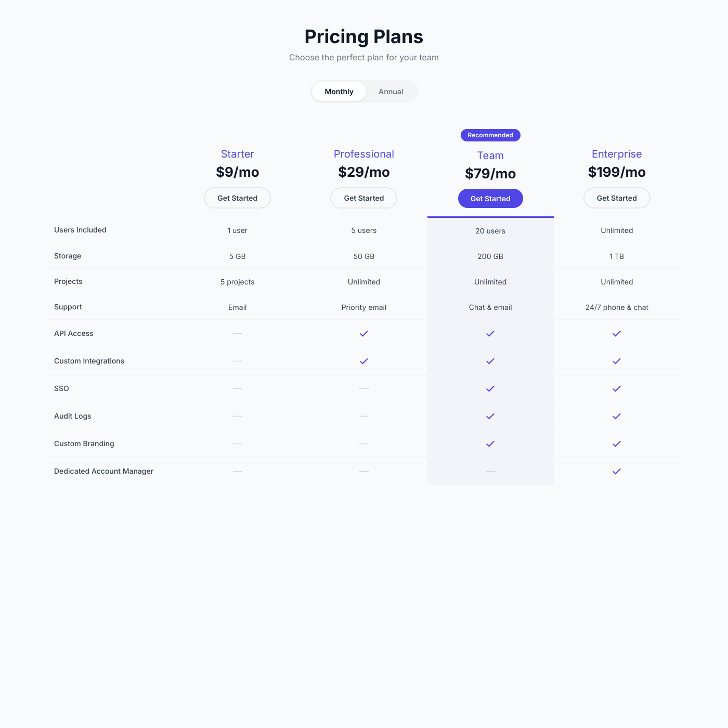The height and width of the screenshot is (728, 728).
Task: Click the $29/mo Professional price
Action: [x=363, y=172]
